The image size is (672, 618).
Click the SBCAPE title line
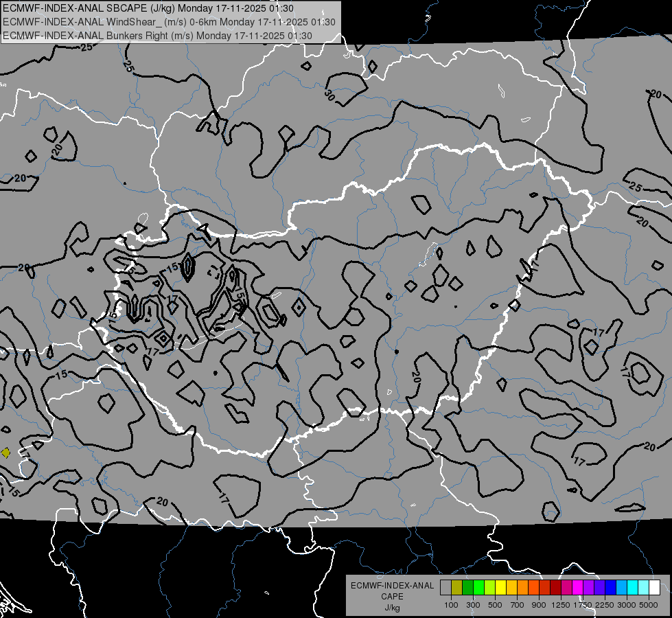(x=148, y=8)
